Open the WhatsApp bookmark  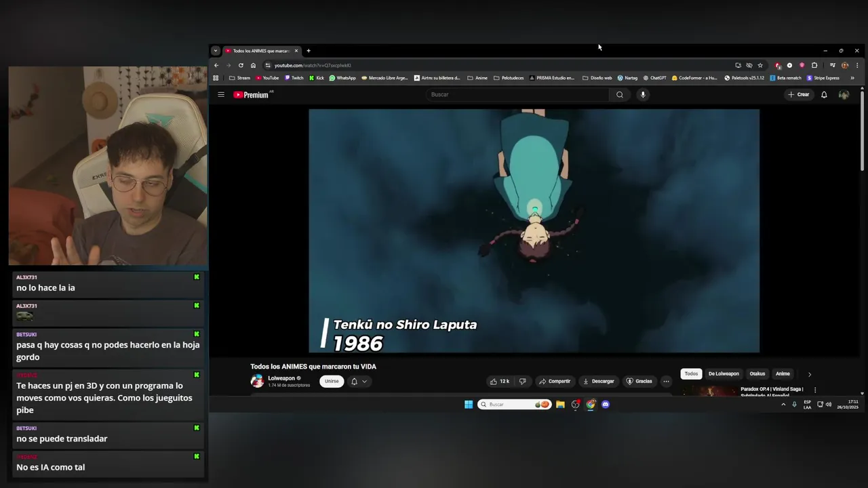coord(342,78)
